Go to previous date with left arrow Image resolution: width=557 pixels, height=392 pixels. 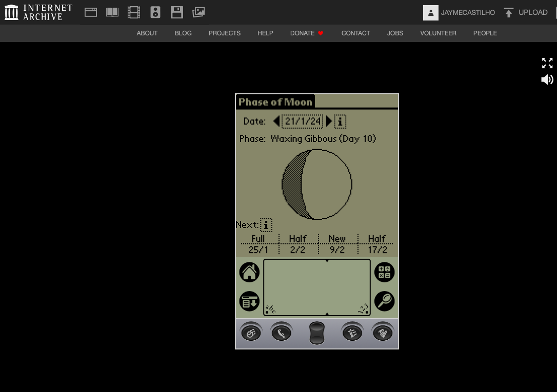click(x=276, y=121)
